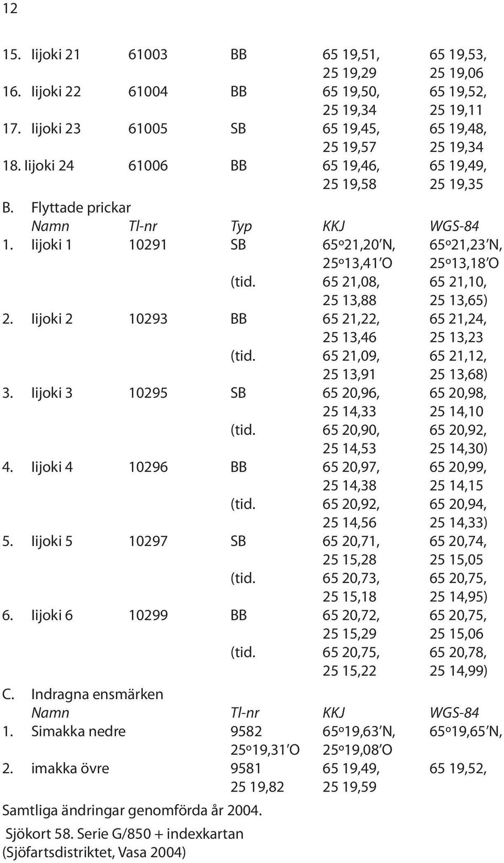Click the 'Iijoki 1' entry in section B
The image size is (504, 863).
coord(52,245)
